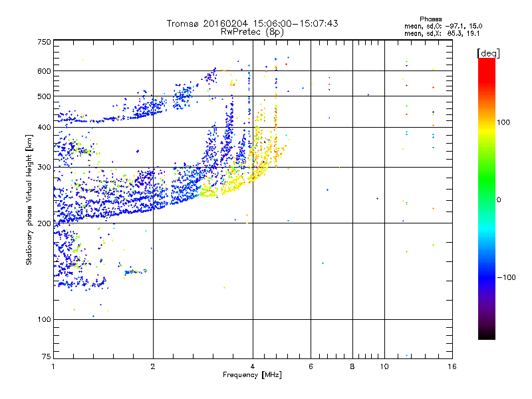
Task: Click the '16' frequency axis tick label
Action: (x=452, y=366)
